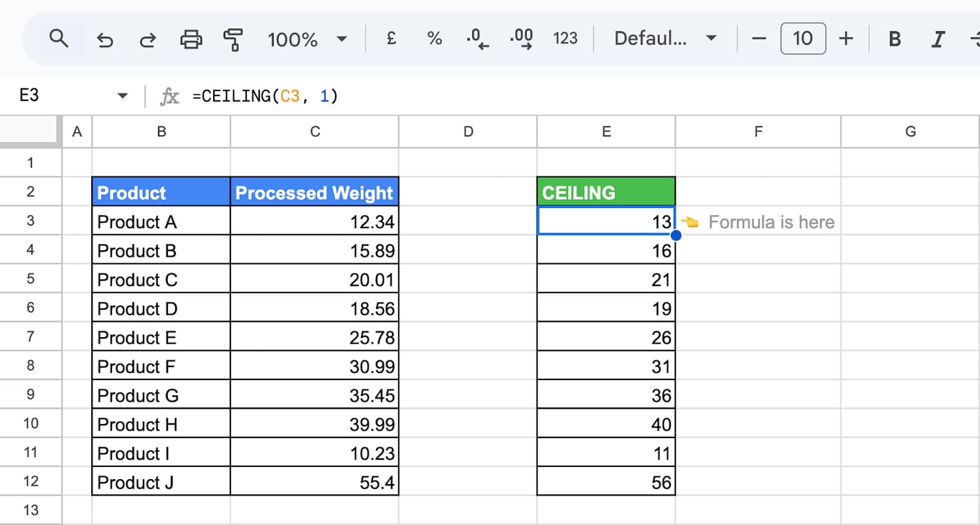
Task: Select the 'Formula is here' note cell
Action: click(x=758, y=221)
